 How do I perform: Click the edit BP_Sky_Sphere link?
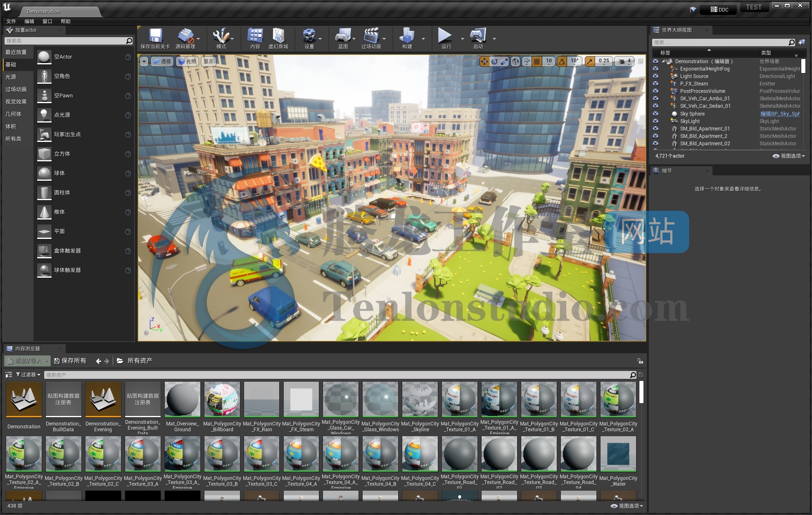point(780,114)
